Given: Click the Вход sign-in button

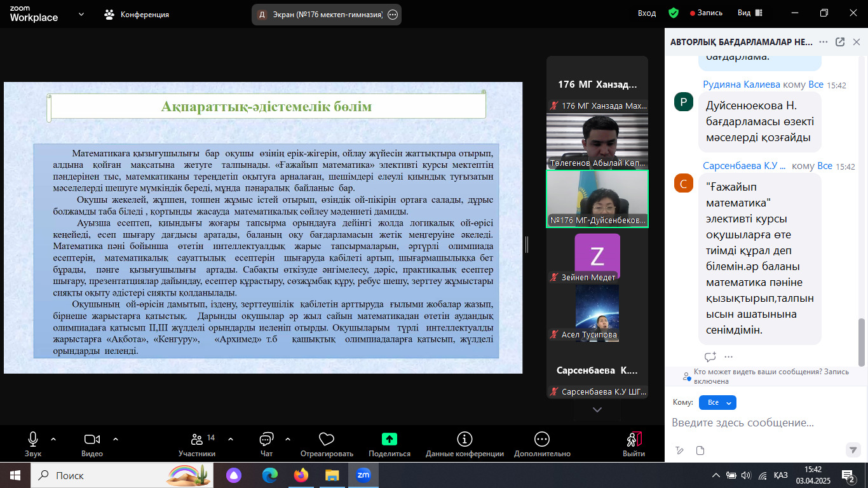Looking at the screenshot, I should click(x=647, y=13).
